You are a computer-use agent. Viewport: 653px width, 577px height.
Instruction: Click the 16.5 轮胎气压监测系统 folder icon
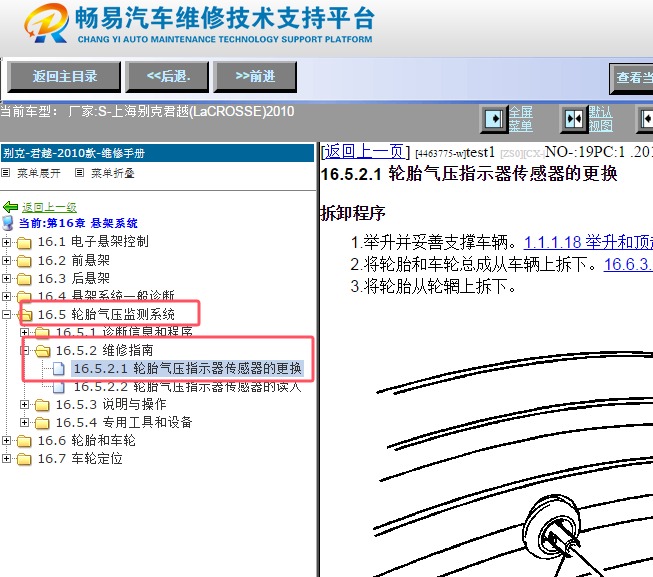[25, 315]
